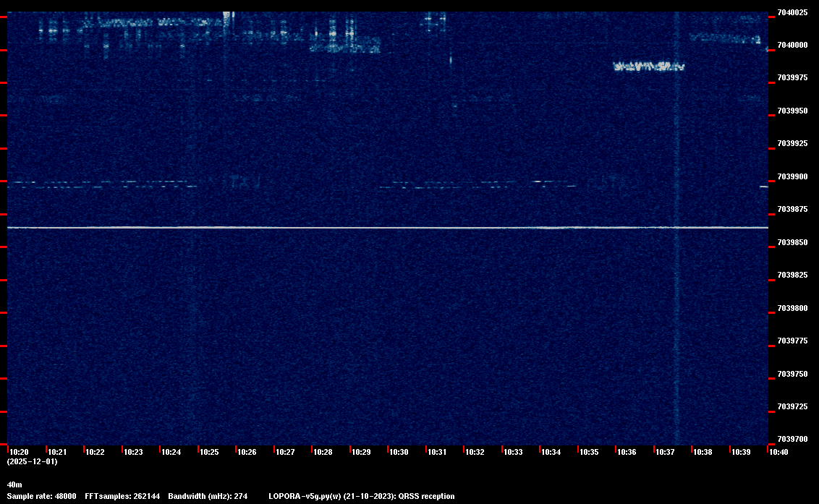Select the 7039750 frequency label
This screenshot has height=504, width=819.
point(792,374)
